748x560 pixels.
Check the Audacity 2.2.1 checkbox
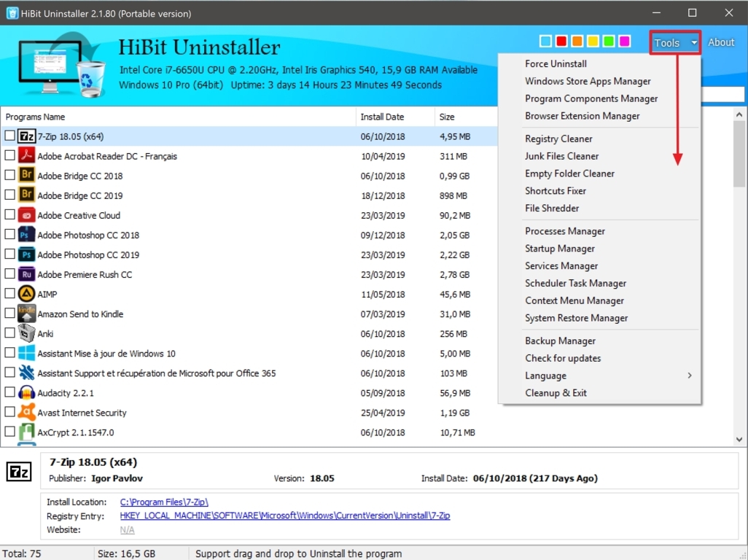pyautogui.click(x=9, y=392)
